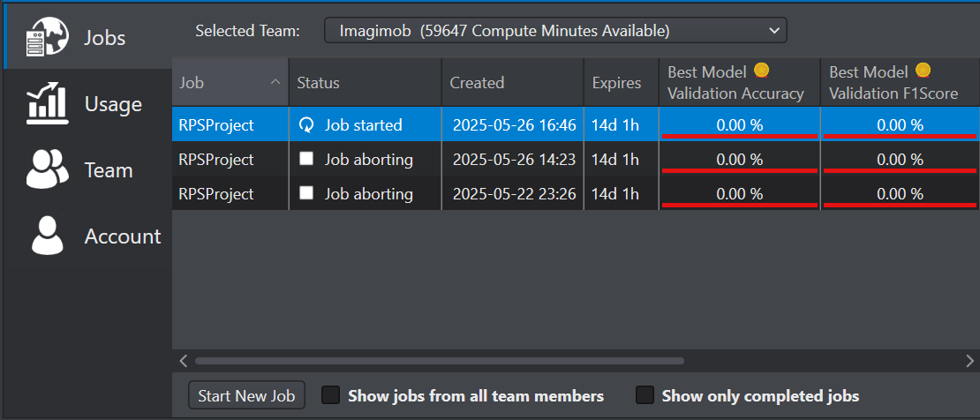The image size is (980, 420).
Task: Select the RPSProject job created 2025-05-26 14:23
Action: 576,160
